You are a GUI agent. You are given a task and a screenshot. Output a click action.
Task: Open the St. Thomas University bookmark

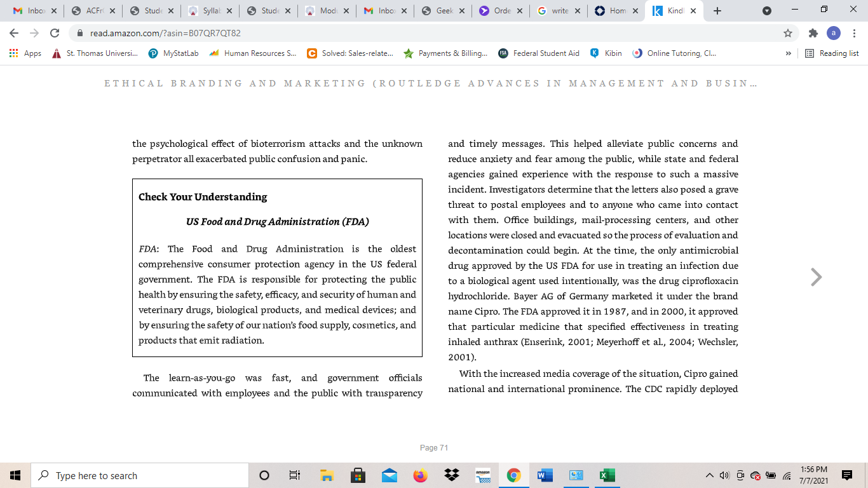coord(95,53)
